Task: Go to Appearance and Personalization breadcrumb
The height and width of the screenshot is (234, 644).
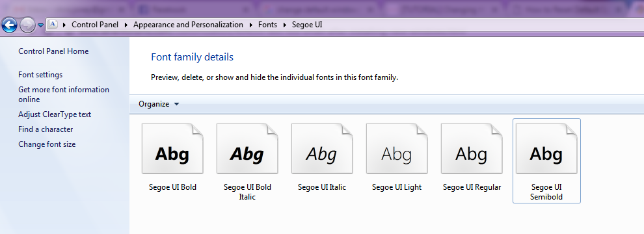Action: pos(188,25)
